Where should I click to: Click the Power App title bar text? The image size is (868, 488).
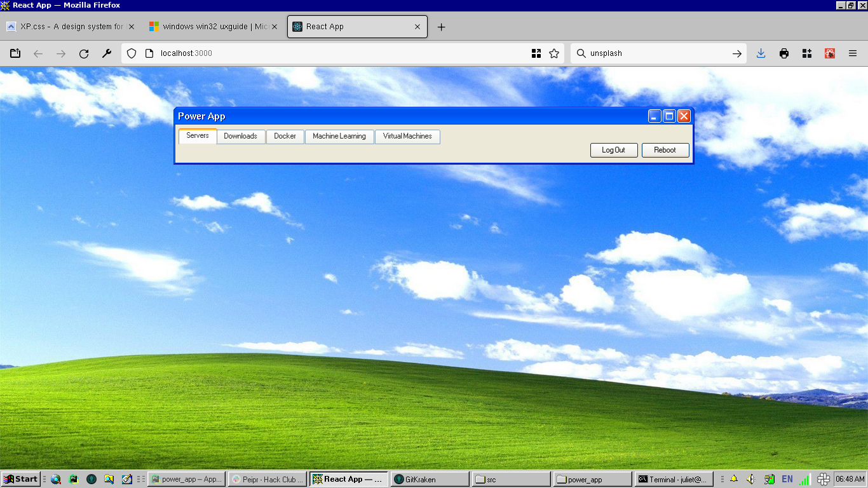tap(201, 116)
